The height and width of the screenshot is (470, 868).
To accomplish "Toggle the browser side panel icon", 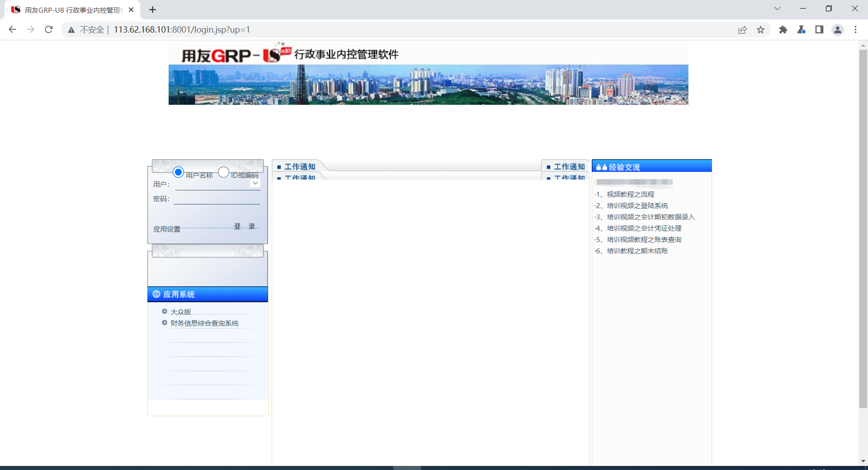I will 819,29.
